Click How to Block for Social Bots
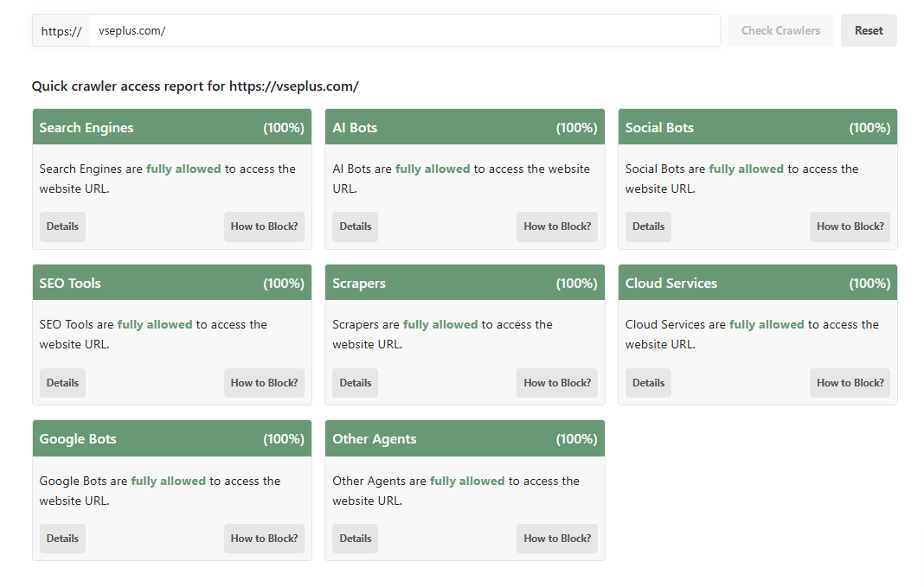 (850, 227)
